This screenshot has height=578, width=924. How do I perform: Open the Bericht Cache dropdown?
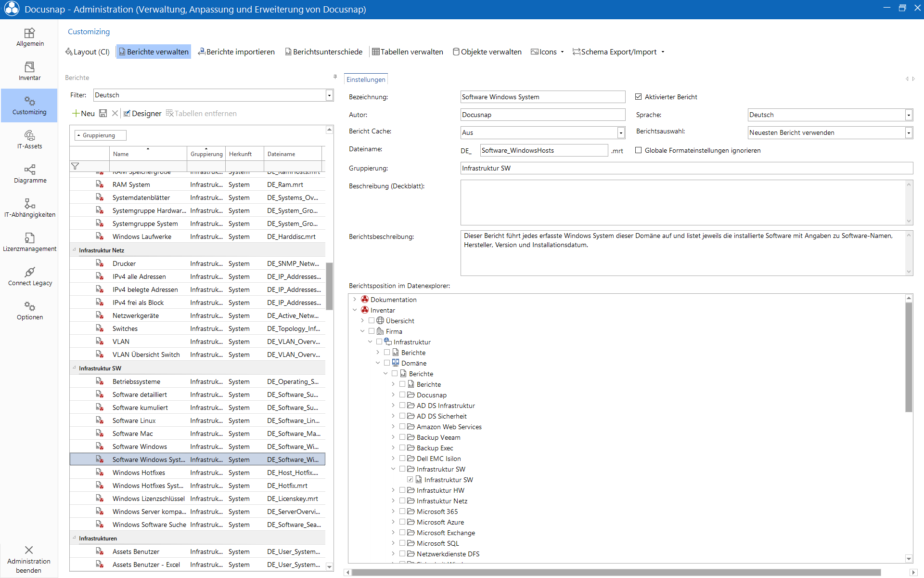[621, 132]
